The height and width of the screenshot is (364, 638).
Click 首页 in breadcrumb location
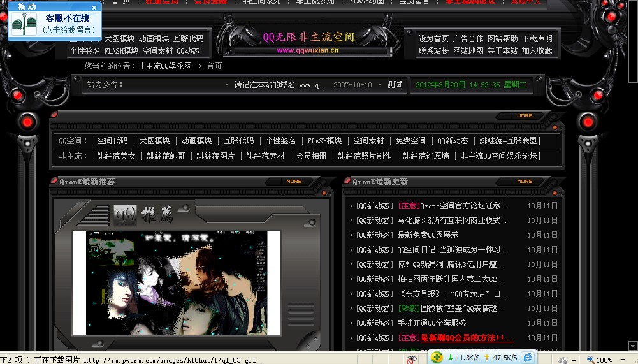(214, 66)
